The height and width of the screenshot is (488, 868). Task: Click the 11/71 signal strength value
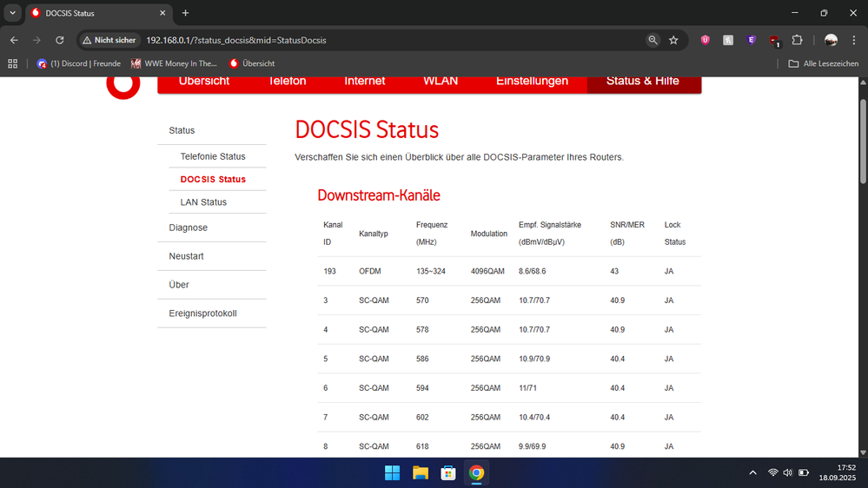[x=527, y=388]
